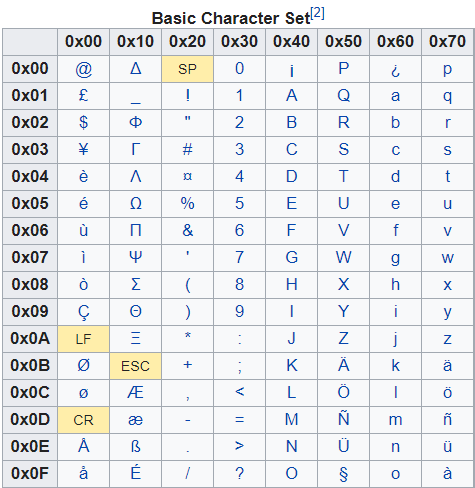Image resolution: width=475 pixels, height=488 pixels.
Task: Click the @ character link
Action: coord(83,69)
